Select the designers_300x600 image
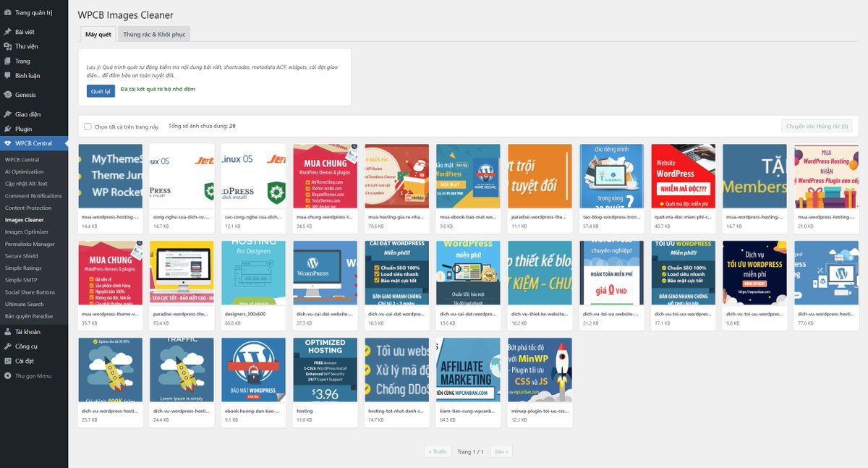This screenshot has height=468, width=868. point(253,273)
